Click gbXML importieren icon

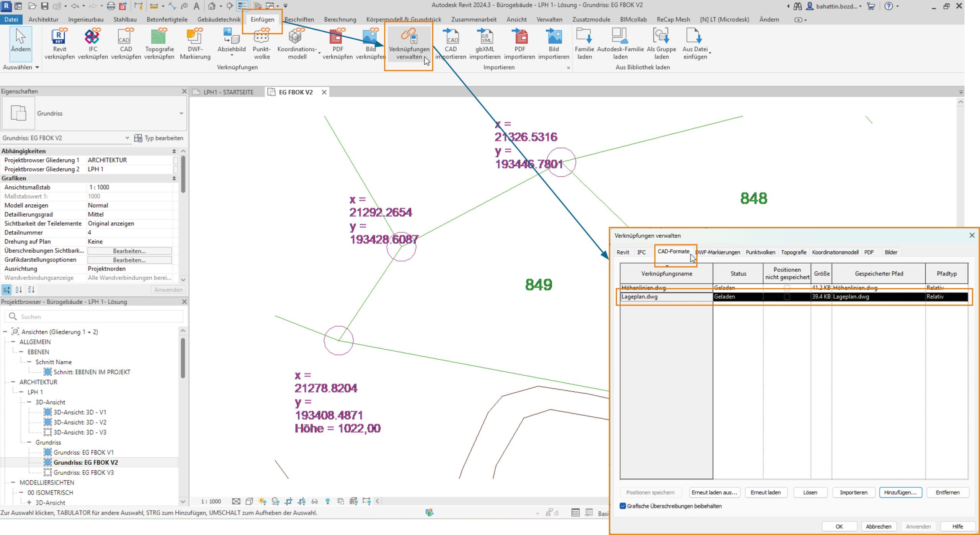click(x=485, y=37)
